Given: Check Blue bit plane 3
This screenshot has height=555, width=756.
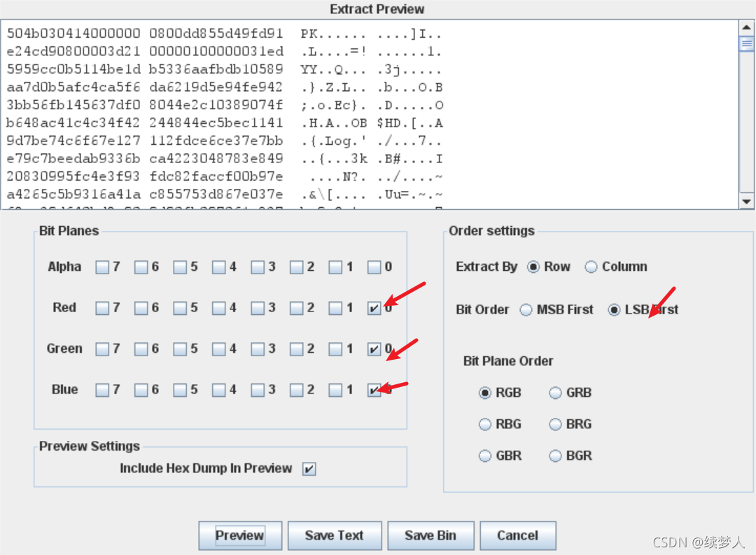Looking at the screenshot, I should coord(258,390).
